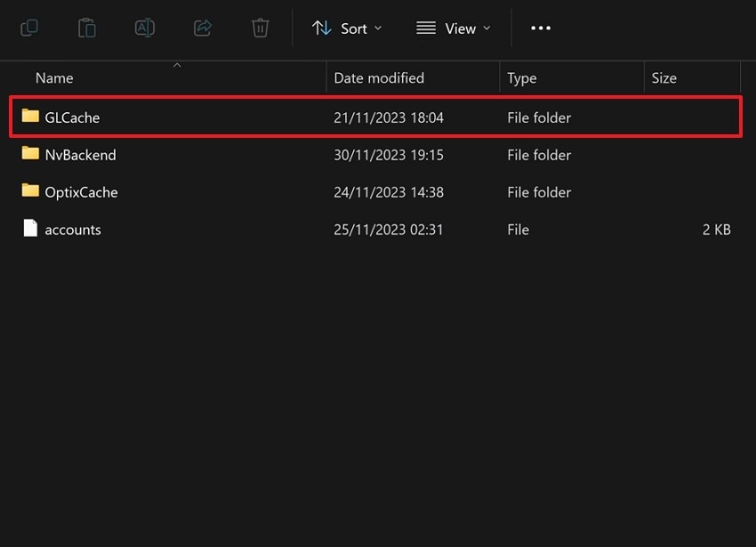Click the Delete trash icon
This screenshot has height=547, width=756.
(x=260, y=28)
